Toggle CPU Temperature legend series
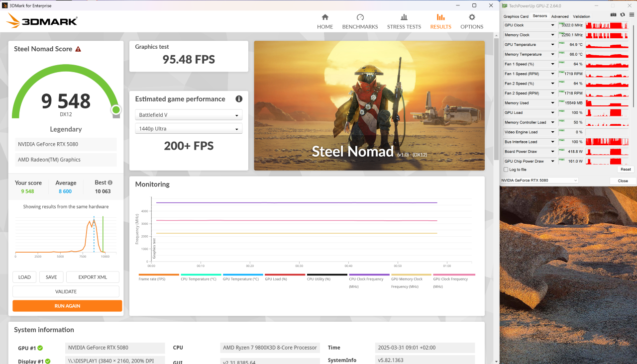Viewport: 637px width, 364px height. point(201,277)
